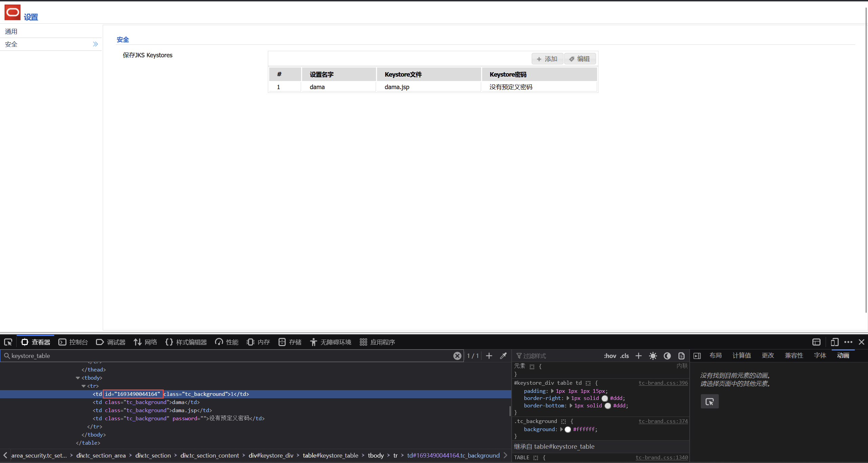Switch to the 更改 changes tab
Image resolution: width=868 pixels, height=463 pixels.
click(768, 355)
